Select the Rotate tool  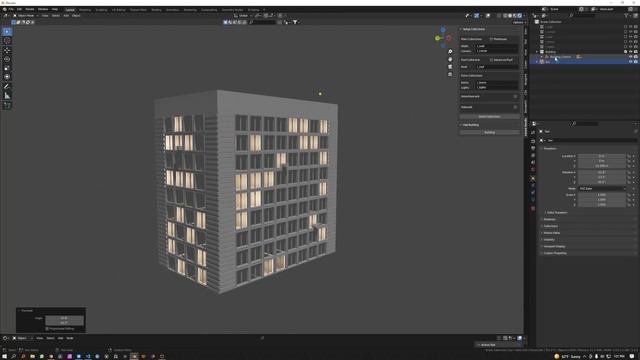coord(7,59)
